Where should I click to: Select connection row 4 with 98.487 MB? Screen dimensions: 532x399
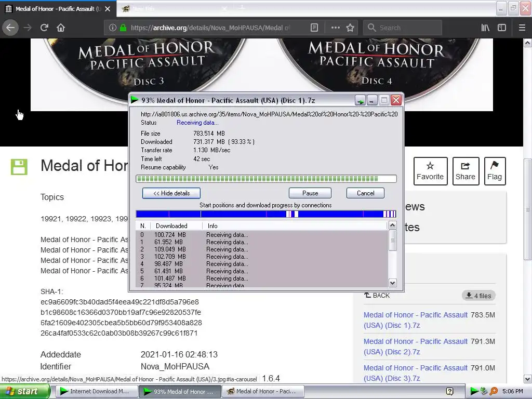tap(261, 264)
